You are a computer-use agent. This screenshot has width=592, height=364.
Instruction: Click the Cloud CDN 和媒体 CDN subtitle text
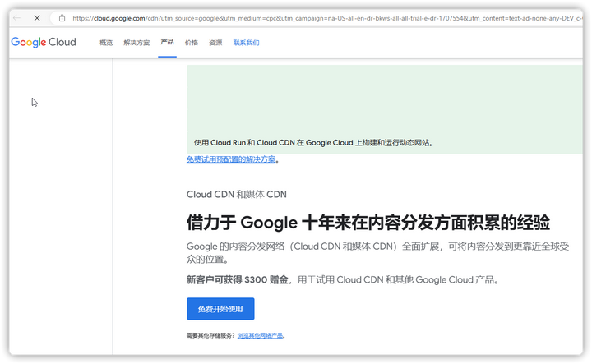[237, 194]
